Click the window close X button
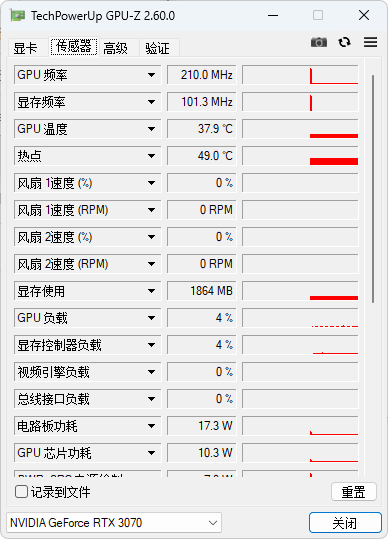 pos(364,15)
